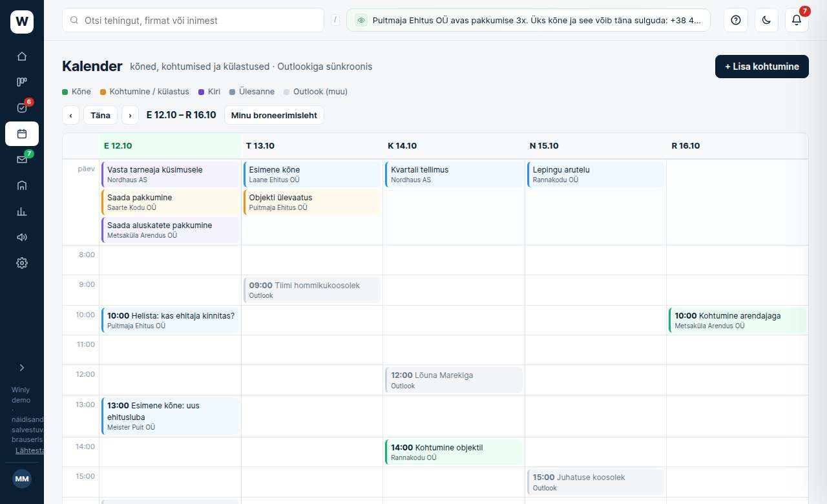Open Minu broneerimisleht

click(x=274, y=115)
